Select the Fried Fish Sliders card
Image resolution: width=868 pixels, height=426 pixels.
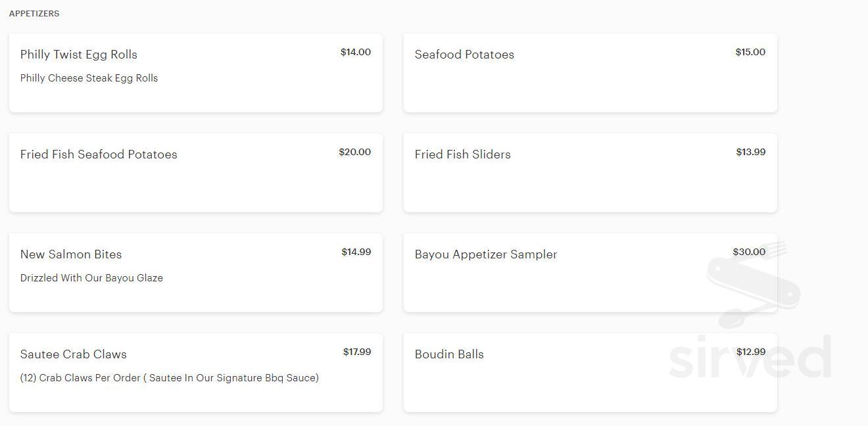point(590,172)
